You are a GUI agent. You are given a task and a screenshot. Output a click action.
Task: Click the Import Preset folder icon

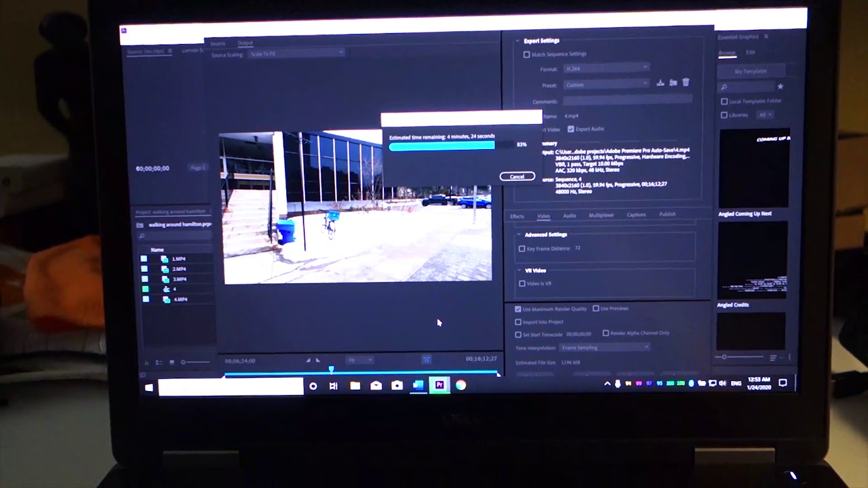pos(673,83)
